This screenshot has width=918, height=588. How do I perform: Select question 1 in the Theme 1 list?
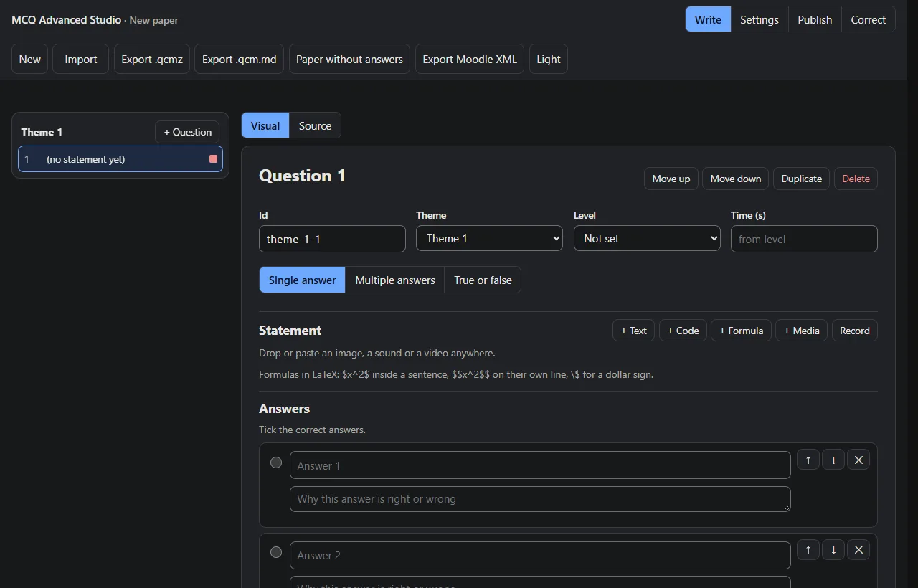point(120,159)
